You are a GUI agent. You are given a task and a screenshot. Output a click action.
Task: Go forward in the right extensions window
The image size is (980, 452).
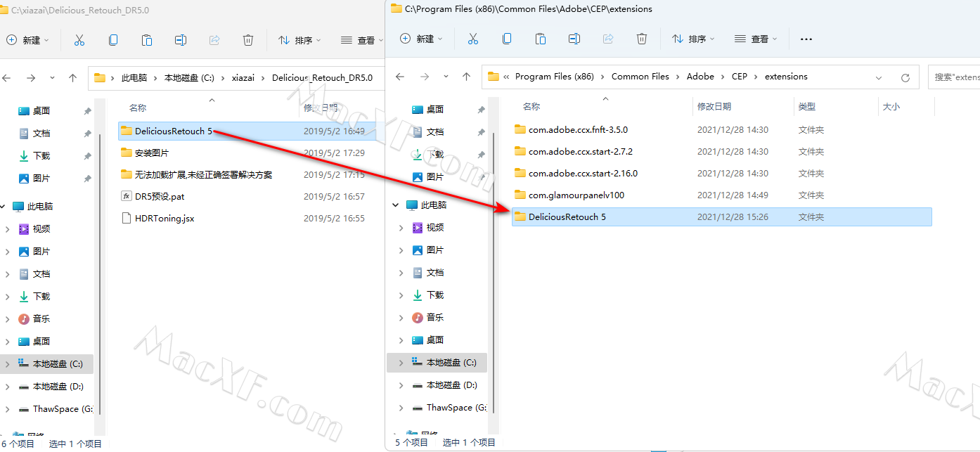point(424,77)
